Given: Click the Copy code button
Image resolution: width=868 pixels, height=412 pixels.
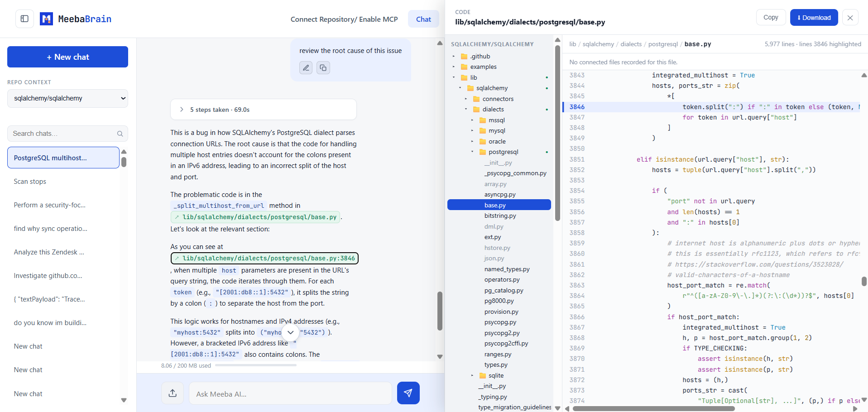Looking at the screenshot, I should tap(771, 17).
